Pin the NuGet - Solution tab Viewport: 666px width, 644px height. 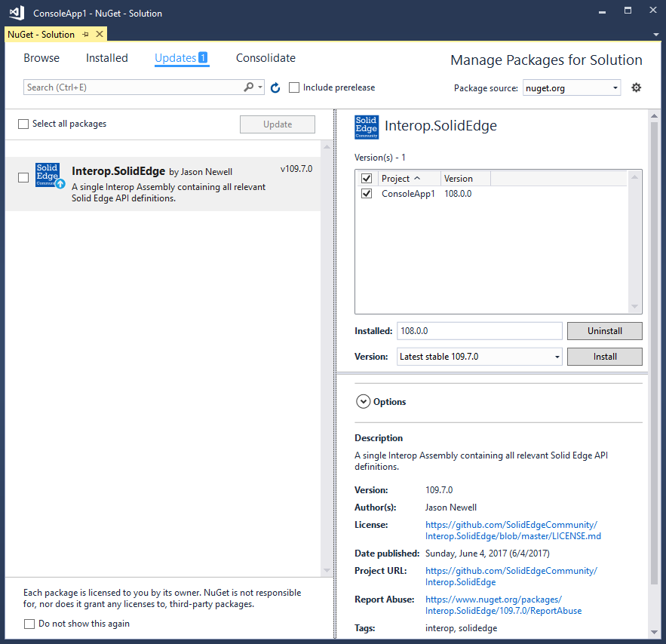pyautogui.click(x=85, y=35)
